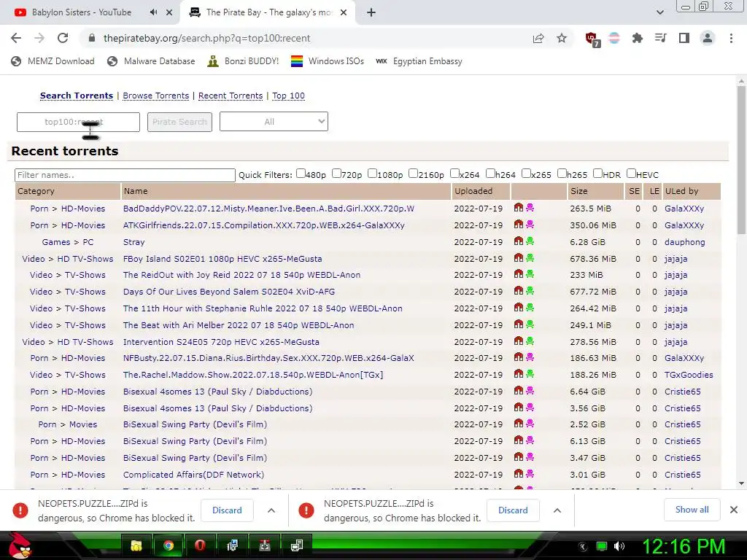The image size is (747, 560).
Task: Open the tab search dropdown chevron
Action: click(x=659, y=12)
